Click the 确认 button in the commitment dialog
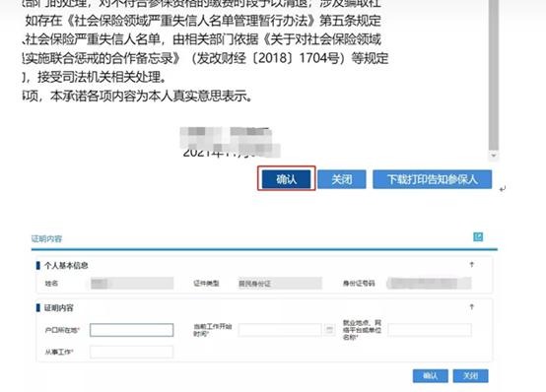This screenshot has width=546, height=392. coord(286,179)
